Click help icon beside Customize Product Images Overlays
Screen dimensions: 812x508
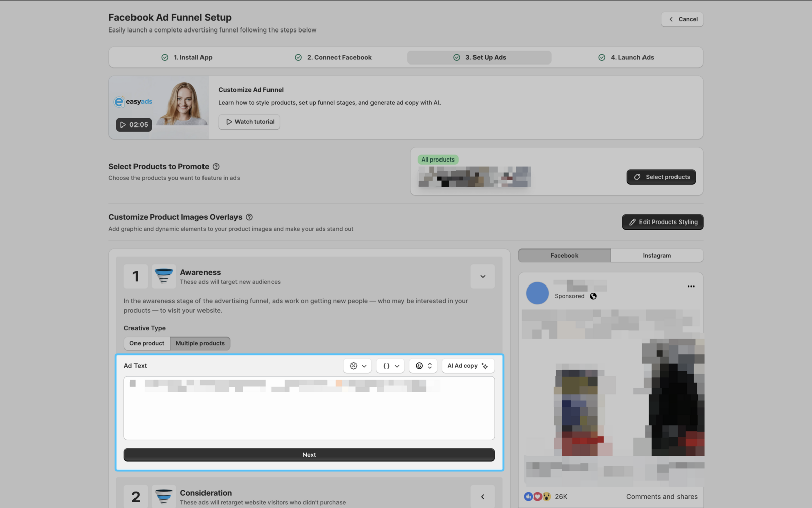pos(249,217)
